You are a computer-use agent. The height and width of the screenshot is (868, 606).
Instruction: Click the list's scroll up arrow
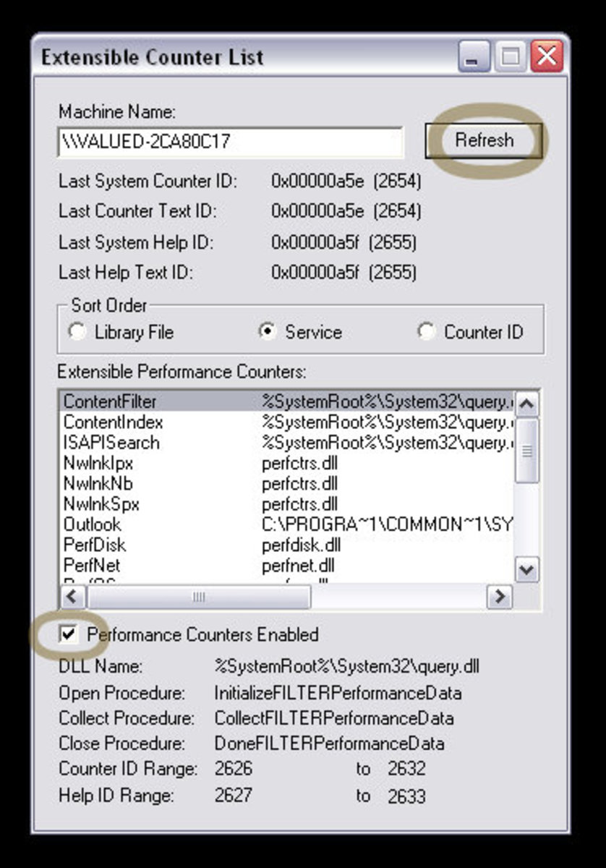pos(527,404)
